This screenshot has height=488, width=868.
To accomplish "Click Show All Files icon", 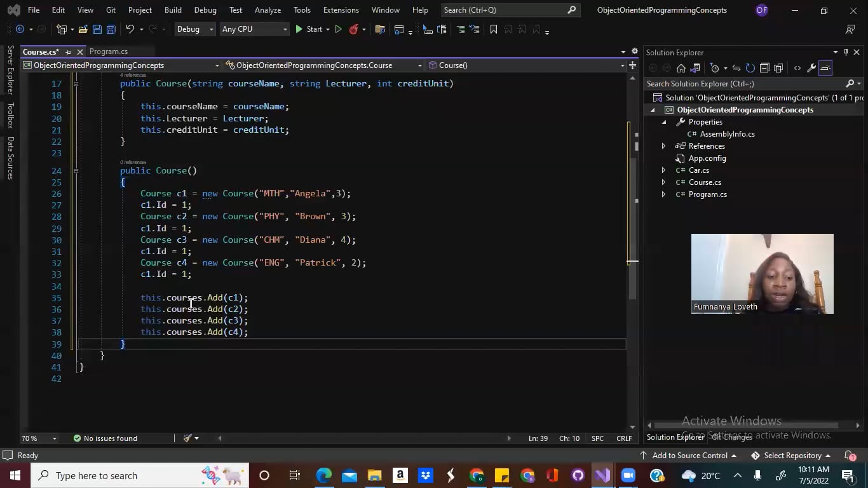I will pos(778,68).
